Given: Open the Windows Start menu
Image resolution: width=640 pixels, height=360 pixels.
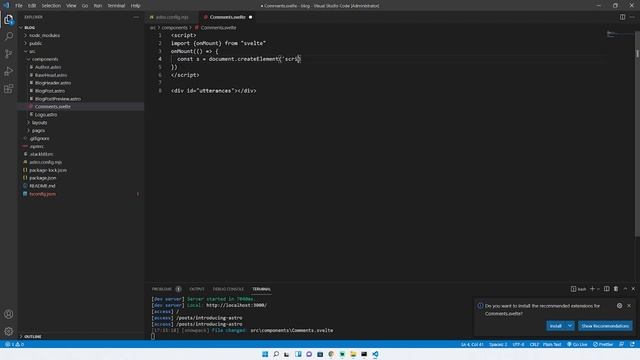Looking at the screenshot, I should click(265, 354).
